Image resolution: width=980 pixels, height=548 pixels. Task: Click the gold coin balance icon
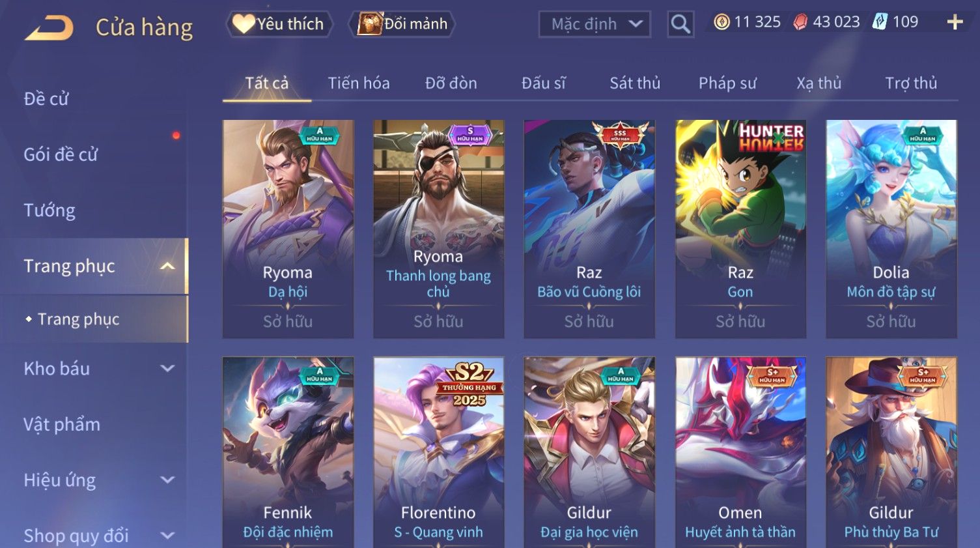pos(721,22)
